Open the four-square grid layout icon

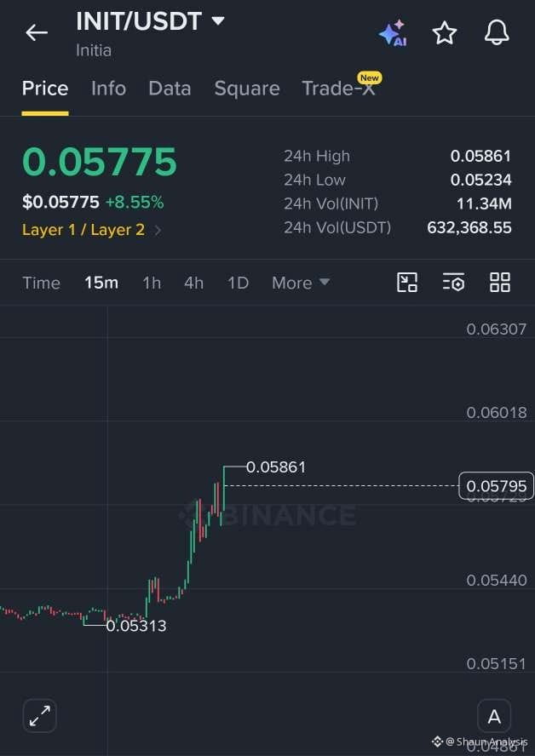pos(500,282)
